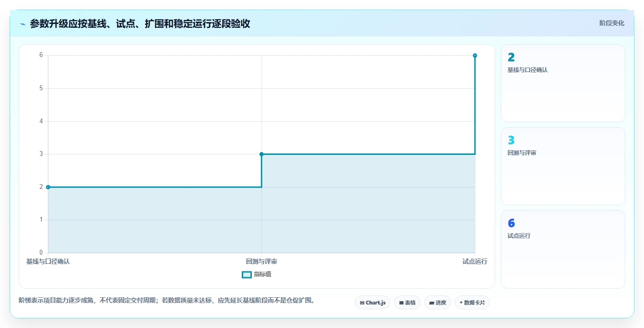
Task: Click the data point at 基线与口径确认
Action: coord(48,187)
